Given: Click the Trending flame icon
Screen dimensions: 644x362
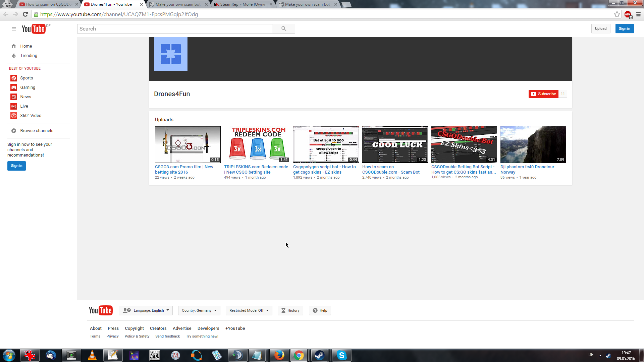Looking at the screenshot, I should point(14,56).
